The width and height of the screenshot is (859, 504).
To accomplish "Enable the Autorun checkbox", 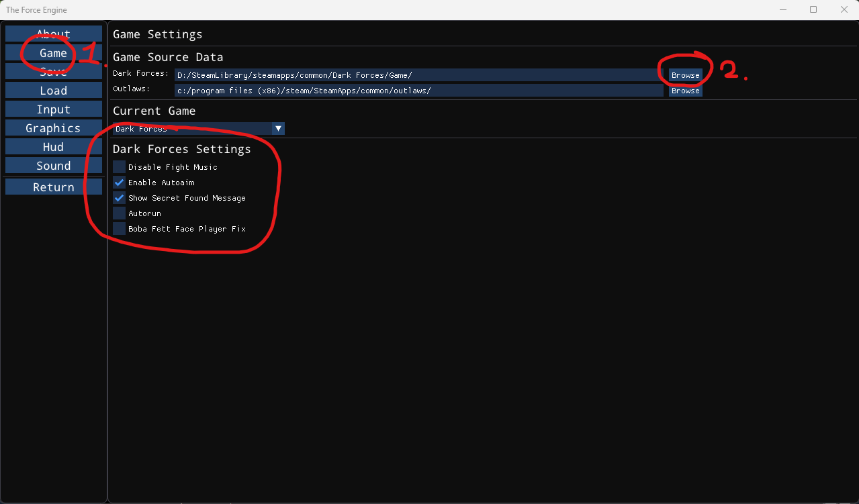I will [119, 213].
